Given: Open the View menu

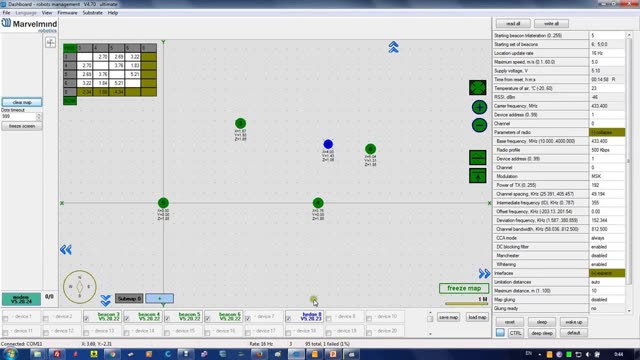Looking at the screenshot, I should tap(47, 13).
